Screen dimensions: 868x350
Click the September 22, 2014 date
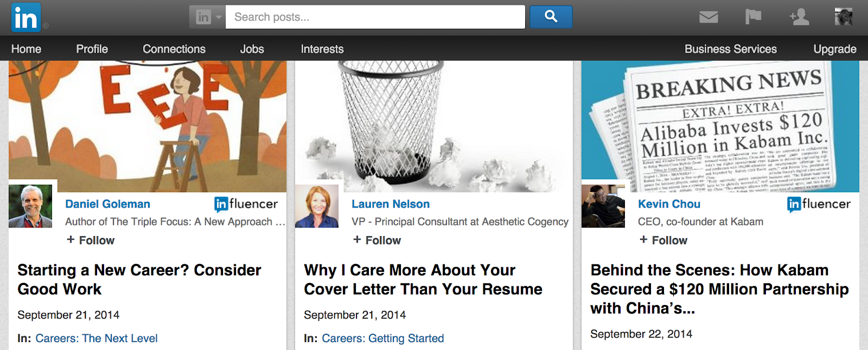[641, 334]
